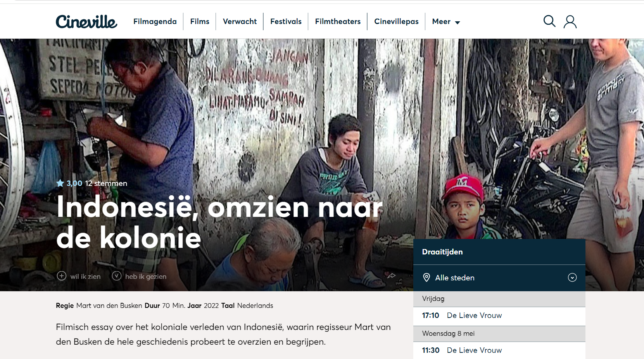The height and width of the screenshot is (359, 644).
Task: Click the plus circle icon for wil ik zien
Action: (62, 276)
